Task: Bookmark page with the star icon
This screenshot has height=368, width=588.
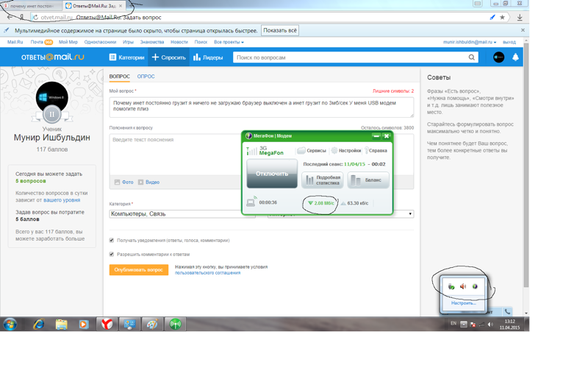Action: 502,17
